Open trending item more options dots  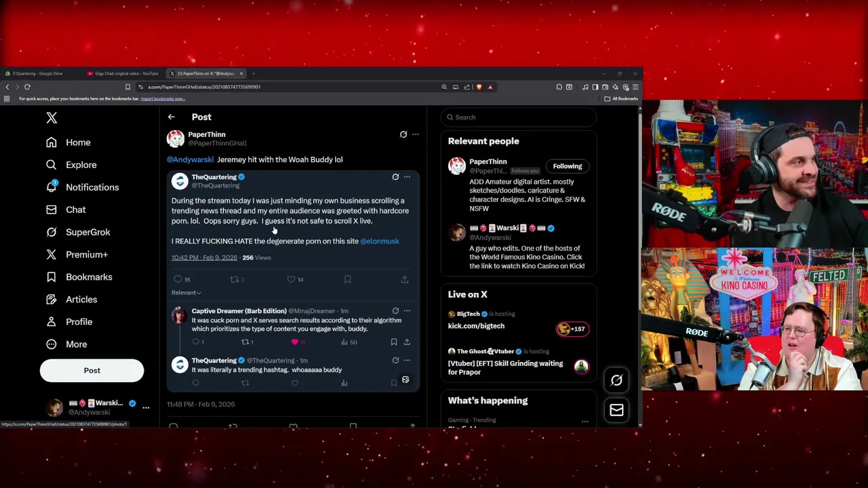(585, 422)
